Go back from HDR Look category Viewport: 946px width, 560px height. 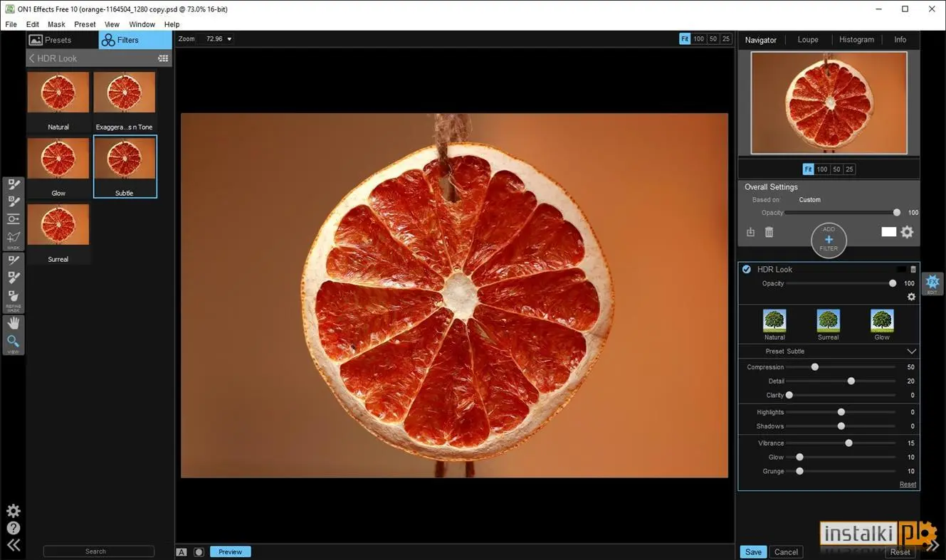click(x=31, y=58)
